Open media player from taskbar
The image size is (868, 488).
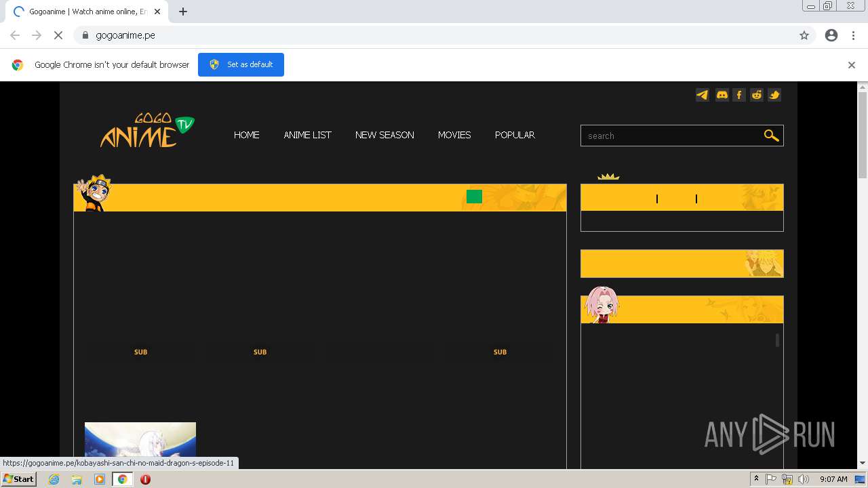point(100,479)
